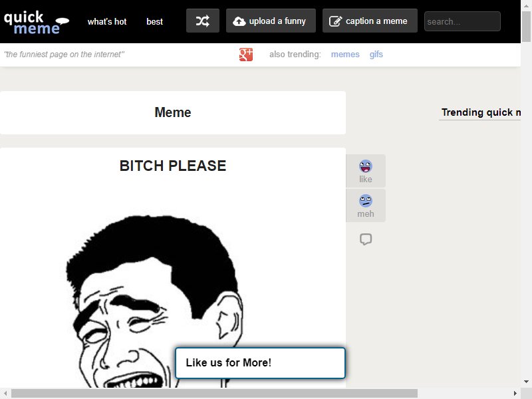Click the vertical scrollbar up arrow
532x399 pixels.
[x=526, y=5]
